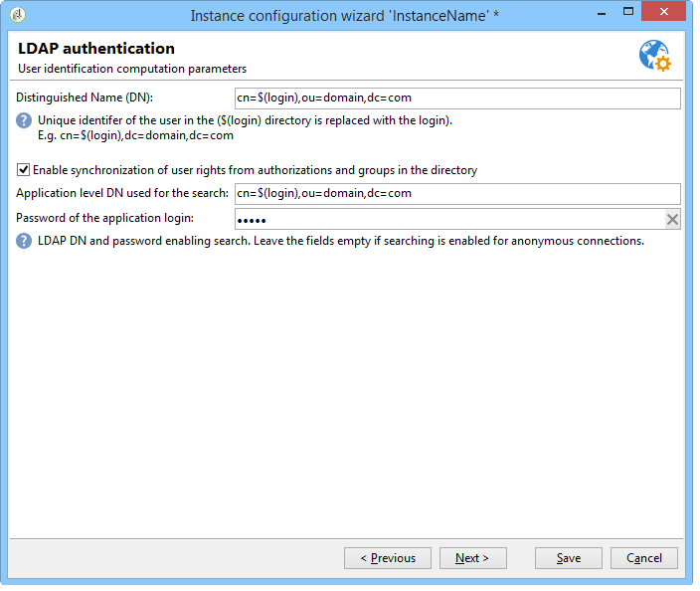
Task: Focus the Distinguished Name (DN) field
Action: coord(457,98)
